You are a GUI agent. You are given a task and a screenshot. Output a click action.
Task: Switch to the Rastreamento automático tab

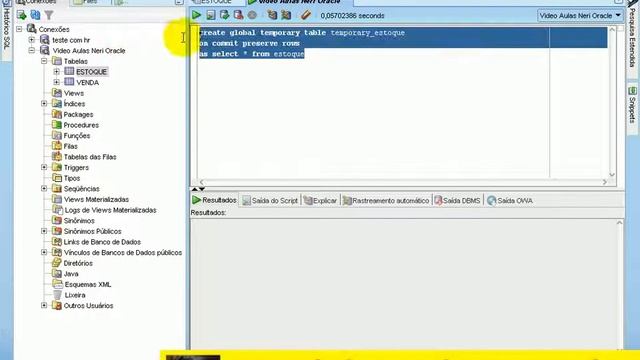[x=387, y=200]
